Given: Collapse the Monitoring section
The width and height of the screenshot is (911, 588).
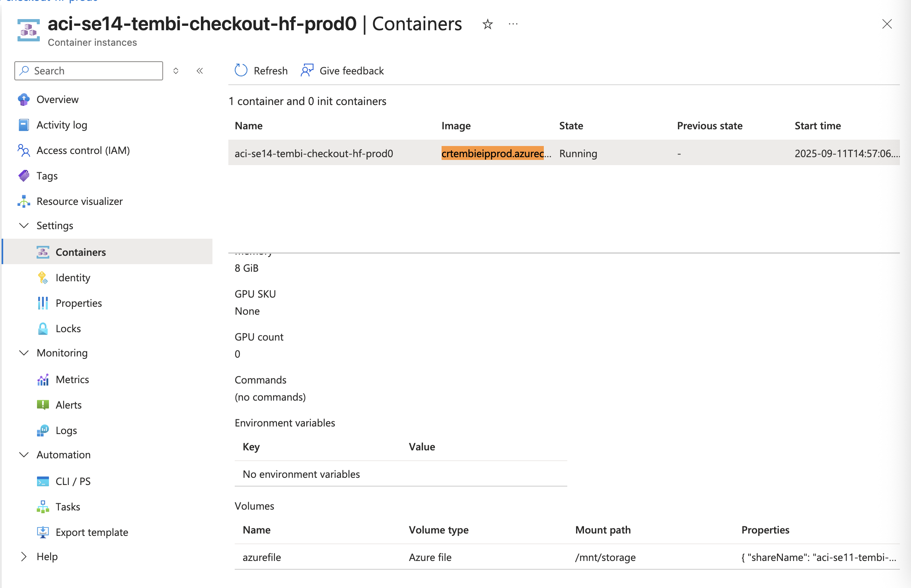Looking at the screenshot, I should tap(24, 353).
